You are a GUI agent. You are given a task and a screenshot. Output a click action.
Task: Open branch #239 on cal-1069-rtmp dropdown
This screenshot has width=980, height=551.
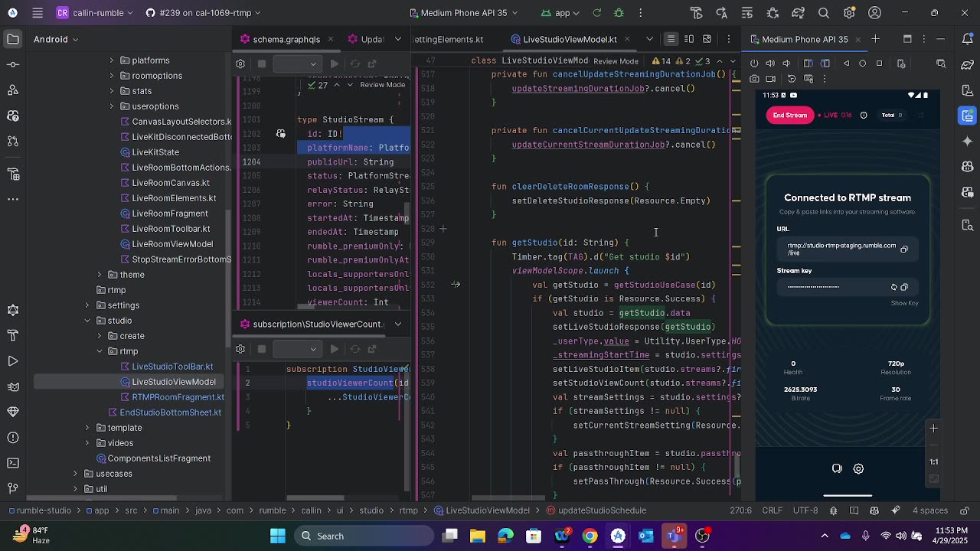(x=203, y=13)
